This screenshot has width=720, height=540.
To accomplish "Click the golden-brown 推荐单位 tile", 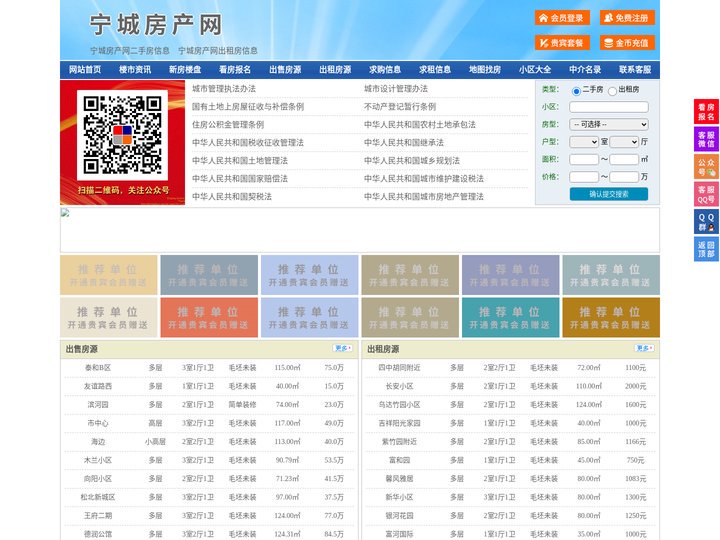I will click(611, 317).
